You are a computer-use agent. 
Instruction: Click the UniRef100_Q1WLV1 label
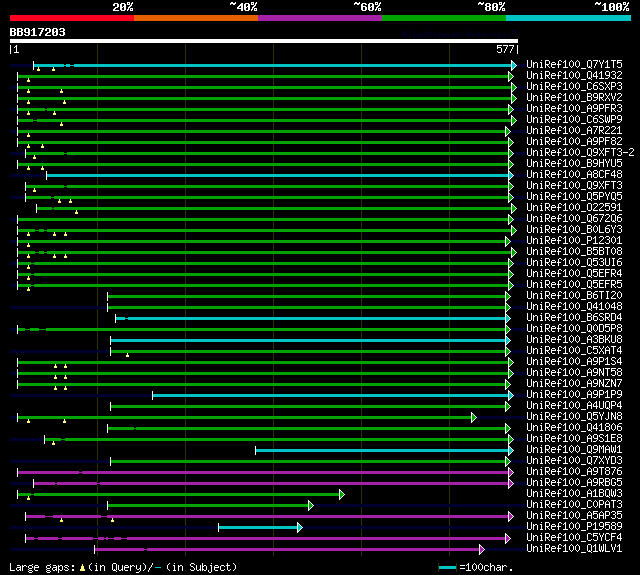(574, 549)
